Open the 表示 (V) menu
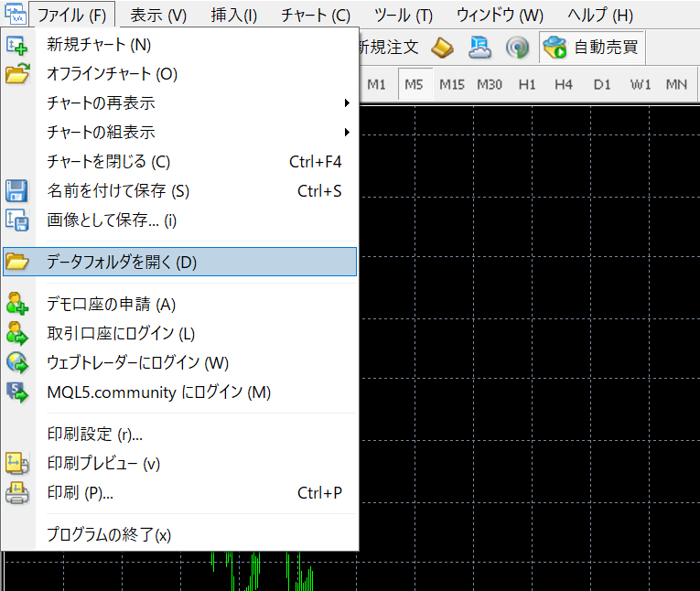Viewport: 700px width, 591px height. tap(158, 16)
